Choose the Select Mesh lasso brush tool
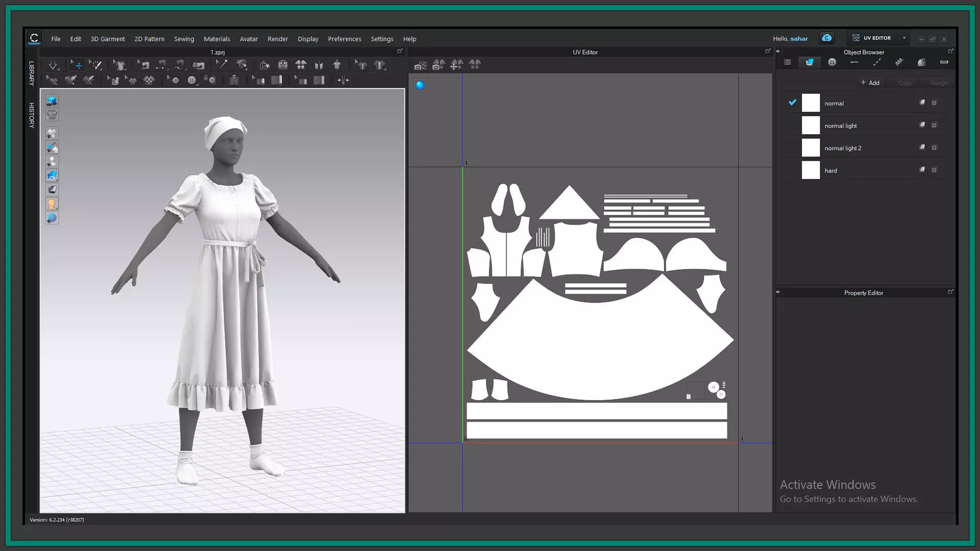The height and width of the screenshot is (551, 980). tap(95, 65)
